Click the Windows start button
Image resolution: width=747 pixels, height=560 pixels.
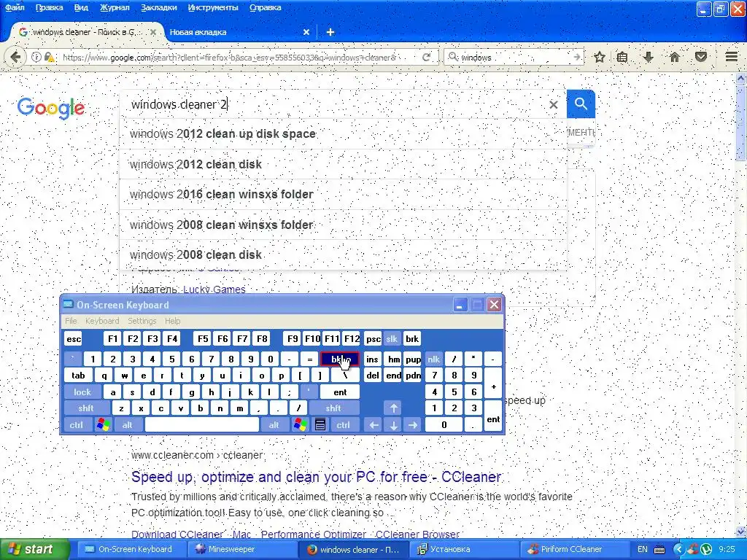coord(34,549)
